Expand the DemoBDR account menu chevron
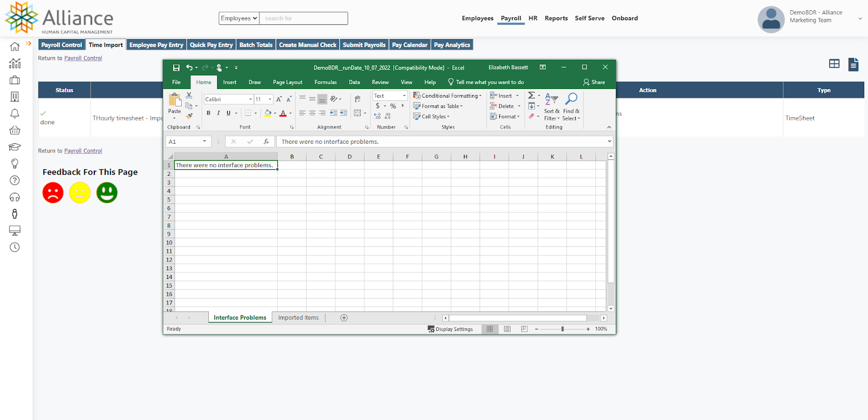868x420 pixels. (860, 18)
